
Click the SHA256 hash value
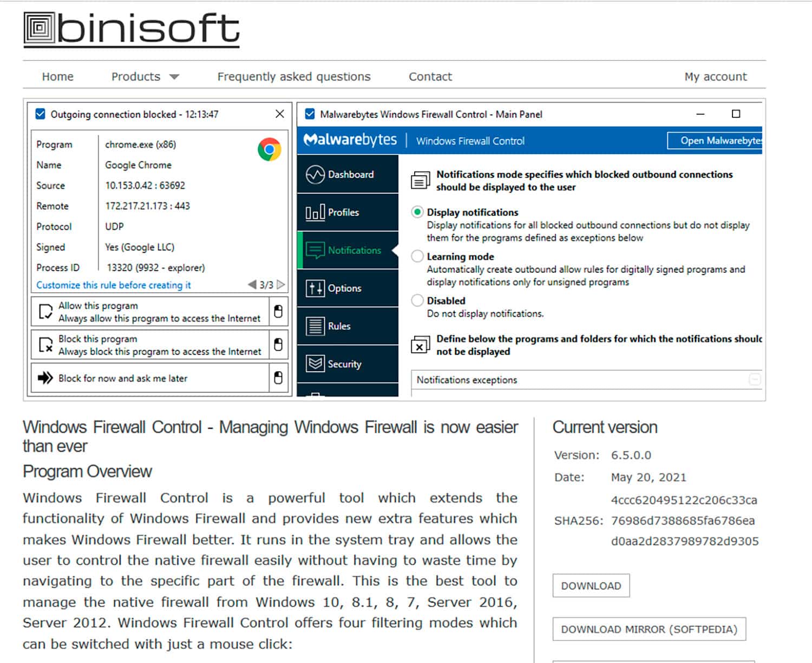point(685,521)
